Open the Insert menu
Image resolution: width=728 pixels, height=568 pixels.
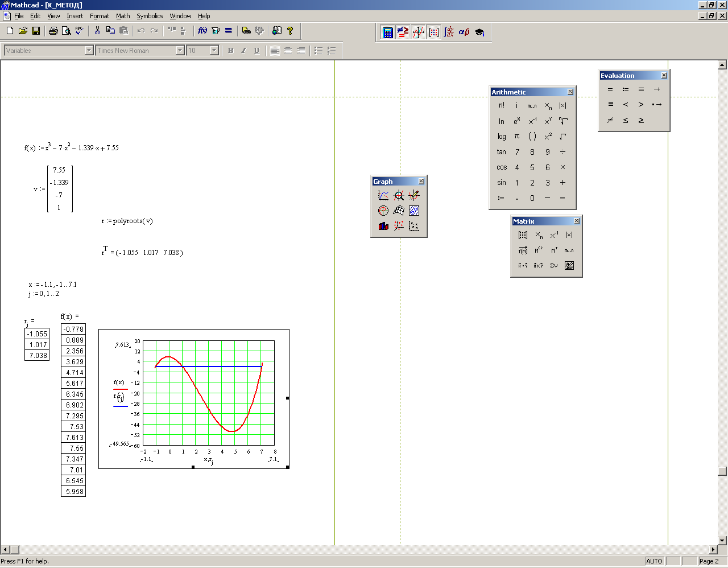[x=75, y=16]
